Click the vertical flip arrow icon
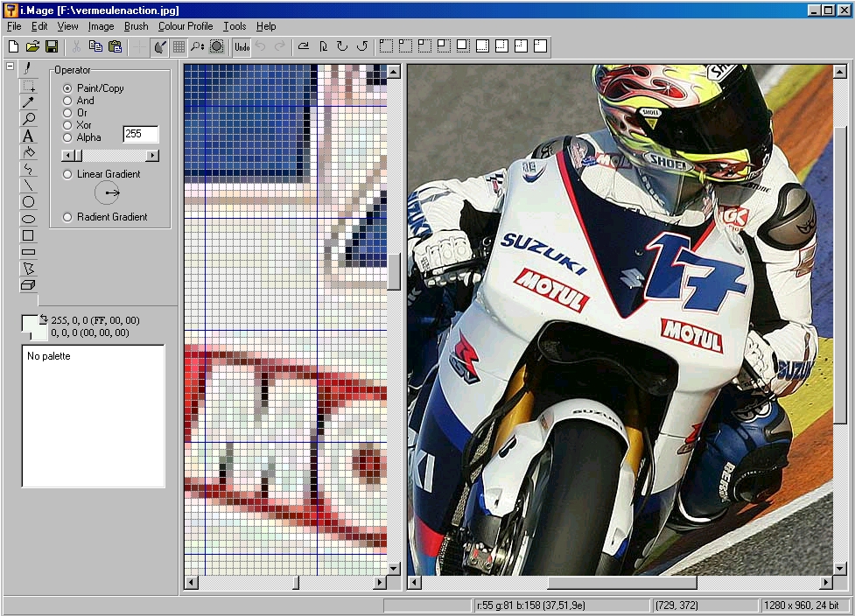The width and height of the screenshot is (855, 616). pos(323,47)
